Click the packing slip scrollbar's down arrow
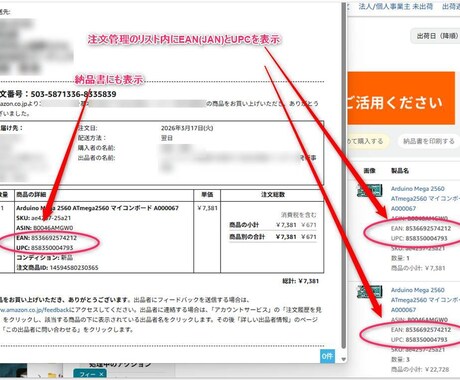Viewport: 460px width, 380px height. [x=343, y=359]
